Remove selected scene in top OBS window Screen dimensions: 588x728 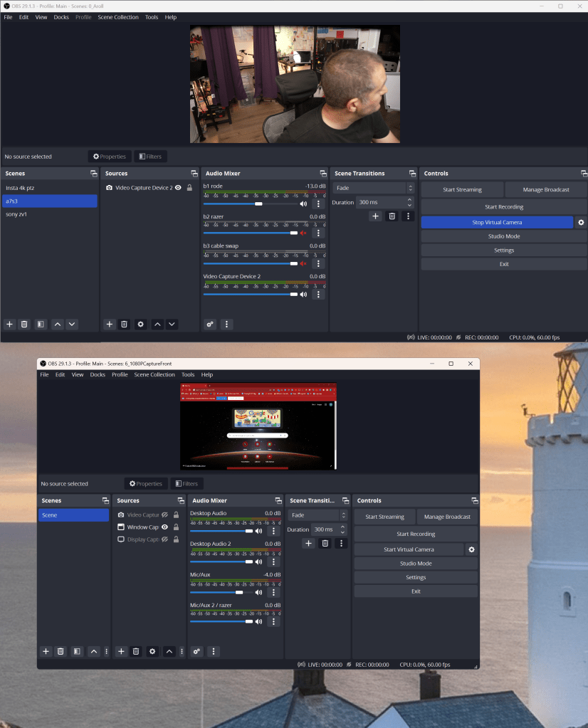click(x=25, y=324)
